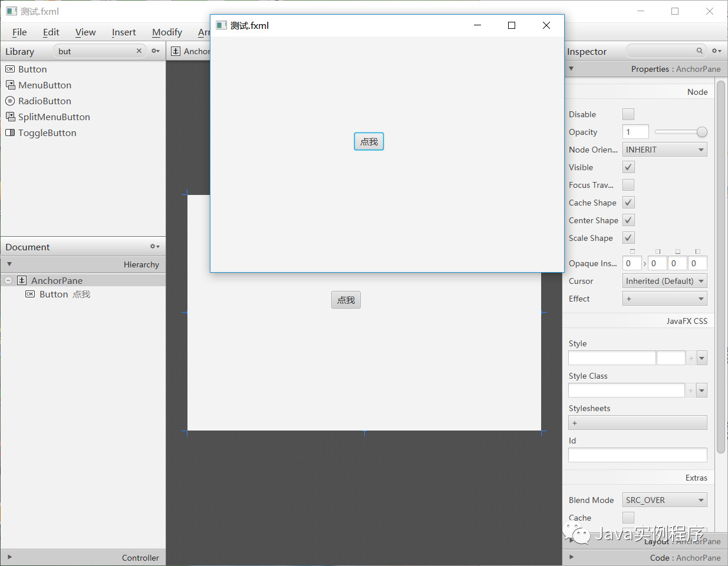The image size is (728, 566).
Task: Enable the Disable checkbox
Action: [628, 114]
